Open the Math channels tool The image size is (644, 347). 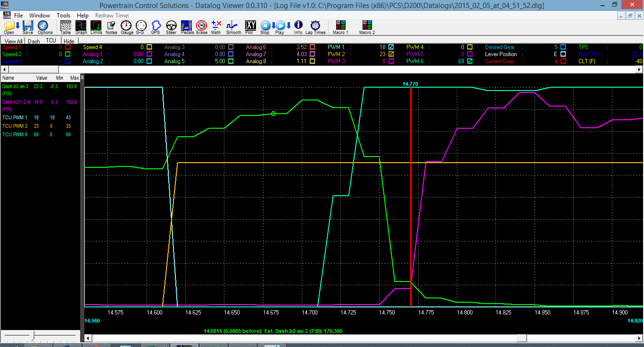coord(216,26)
